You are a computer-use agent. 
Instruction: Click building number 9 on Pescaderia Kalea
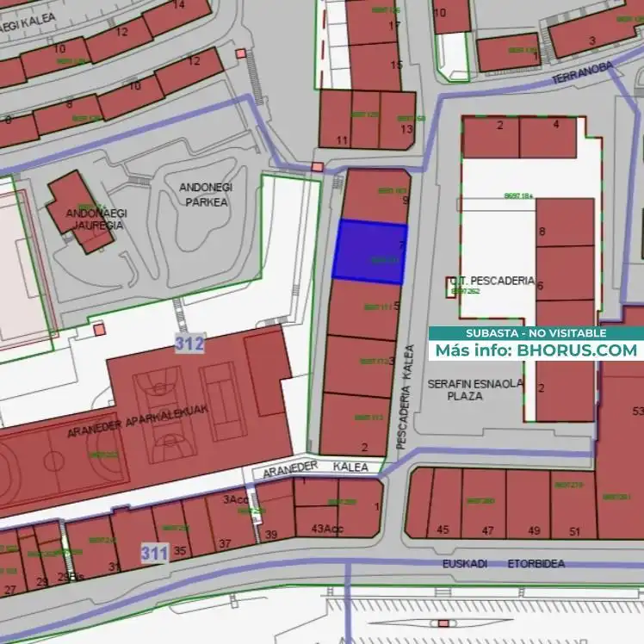(x=406, y=200)
